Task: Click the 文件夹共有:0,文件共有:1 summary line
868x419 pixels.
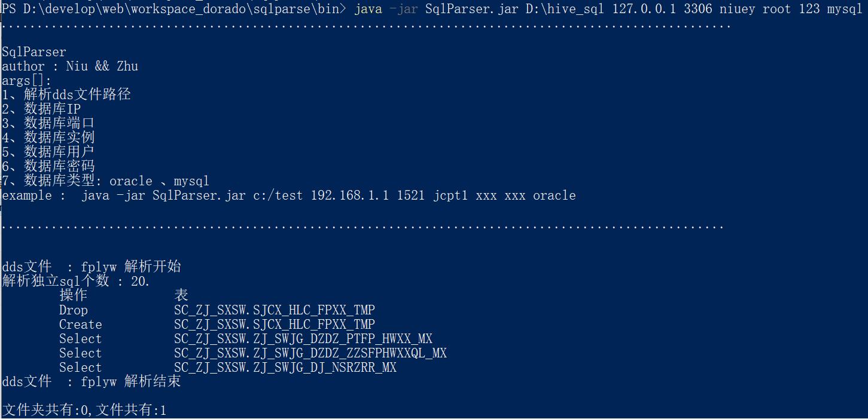Action: tap(84, 410)
